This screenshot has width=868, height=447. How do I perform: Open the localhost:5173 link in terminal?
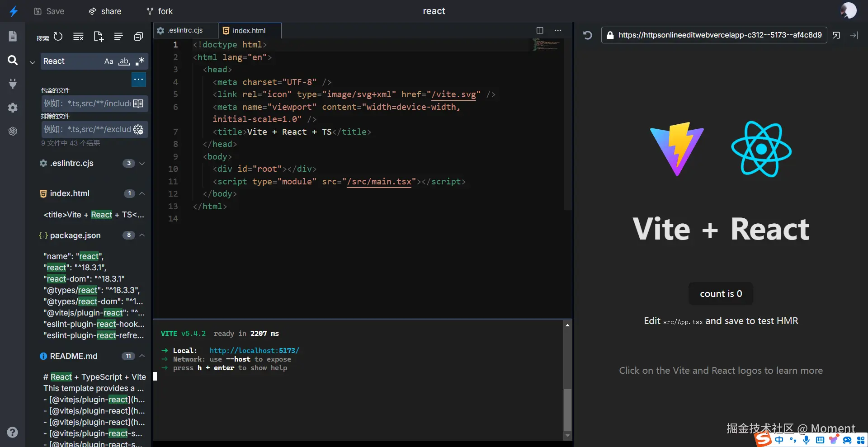tap(254, 350)
